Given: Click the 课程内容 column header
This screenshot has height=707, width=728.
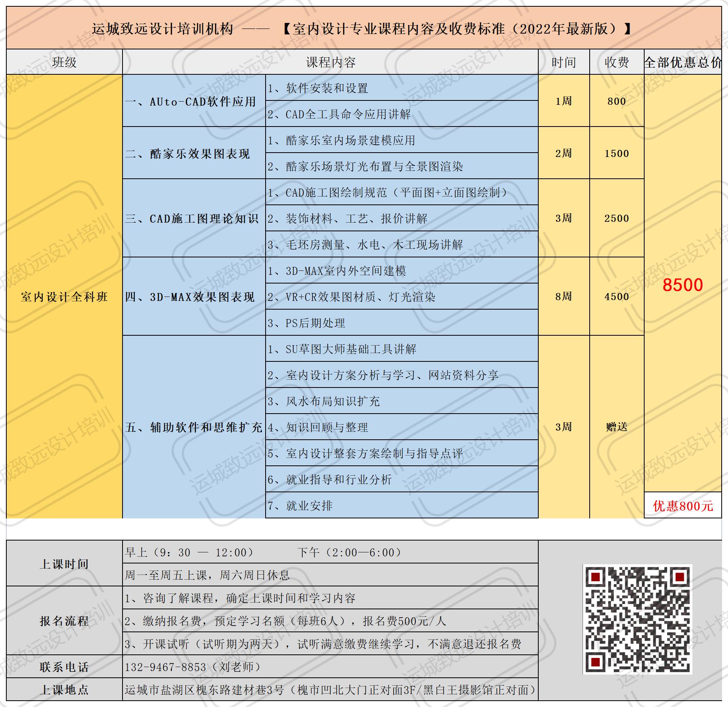Looking at the screenshot, I should click(330, 62).
